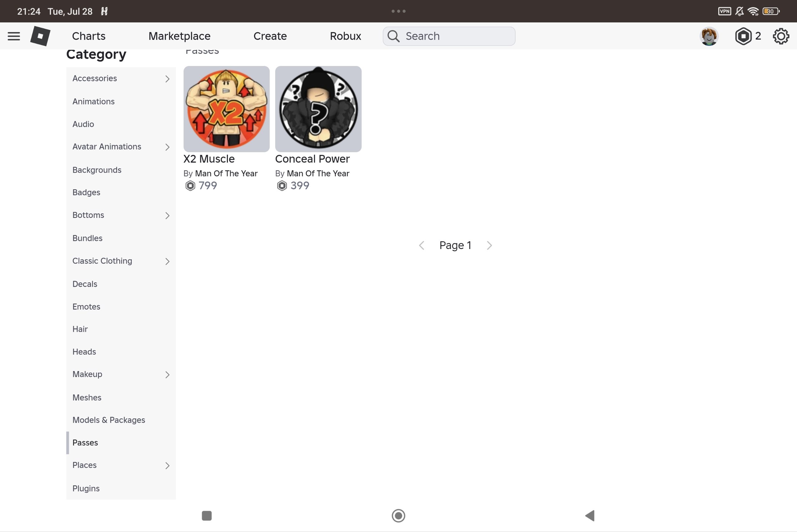
Task: Open the X2 Muscle pass title
Action: click(209, 159)
